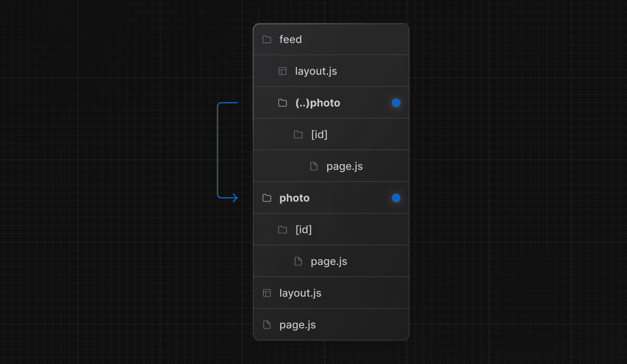Screen dimensions: 627x364
Task: Click the folder icon of [id] under (..)photo
Action: (x=298, y=135)
